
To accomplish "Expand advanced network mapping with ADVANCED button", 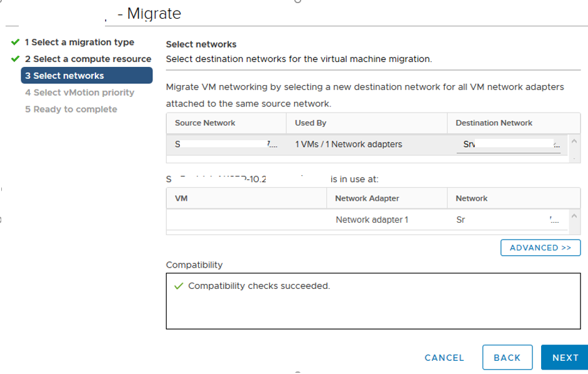I will (x=540, y=248).
